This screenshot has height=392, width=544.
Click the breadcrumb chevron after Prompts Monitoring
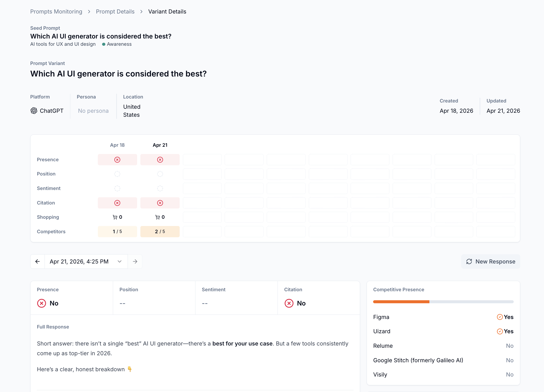[89, 12]
